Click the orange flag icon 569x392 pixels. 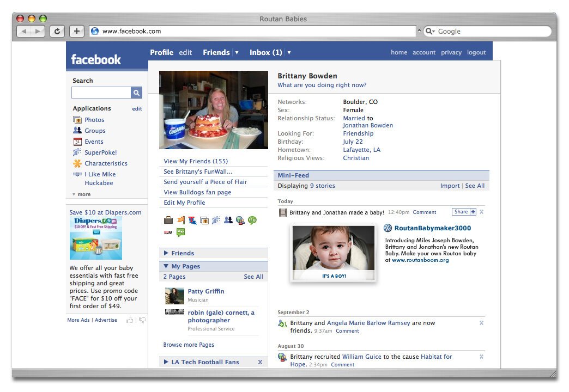click(181, 220)
